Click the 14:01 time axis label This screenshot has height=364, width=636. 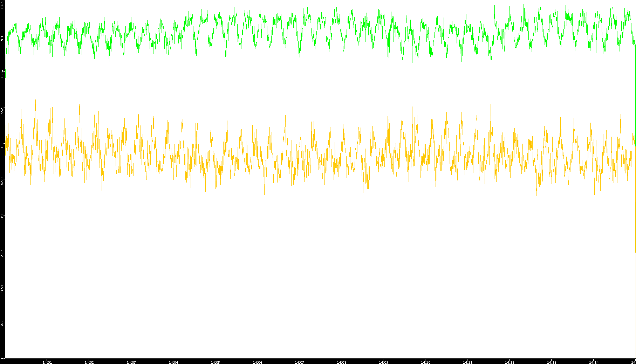pos(47,362)
